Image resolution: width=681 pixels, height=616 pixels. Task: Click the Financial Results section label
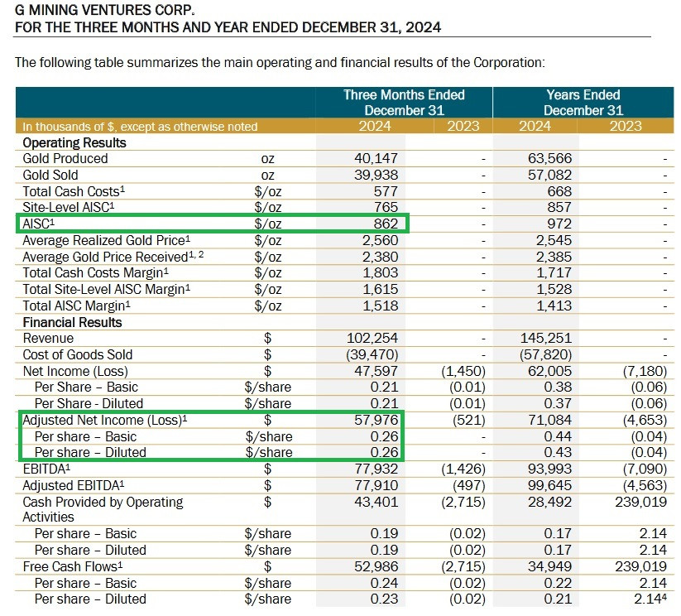pyautogui.click(x=72, y=322)
